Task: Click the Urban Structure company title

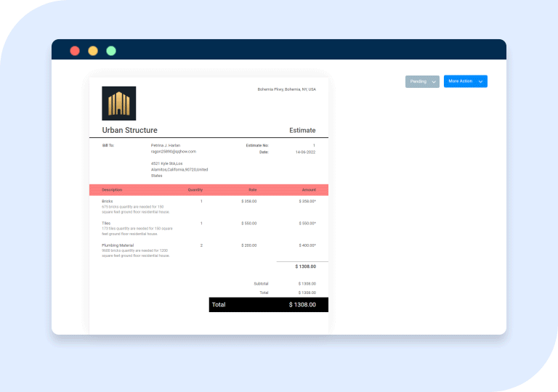Action: (x=129, y=131)
